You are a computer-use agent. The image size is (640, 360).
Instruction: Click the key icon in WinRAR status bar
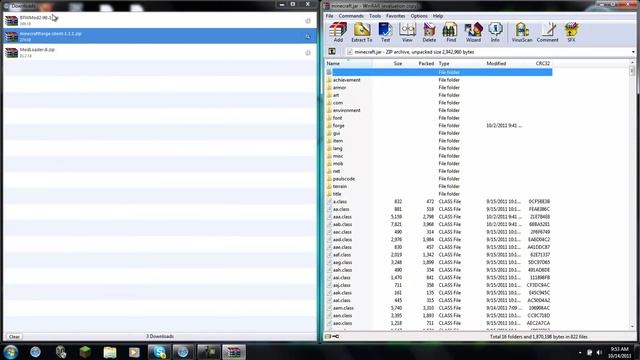click(x=336, y=336)
